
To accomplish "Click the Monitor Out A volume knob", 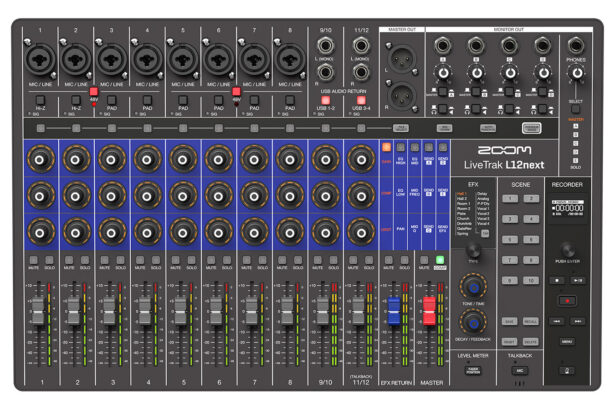I will (443, 73).
